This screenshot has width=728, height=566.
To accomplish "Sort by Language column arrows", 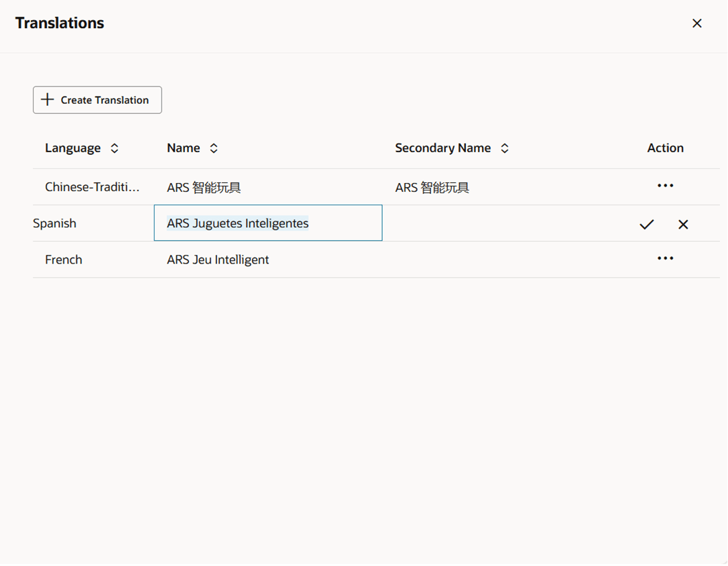I will pos(114,148).
